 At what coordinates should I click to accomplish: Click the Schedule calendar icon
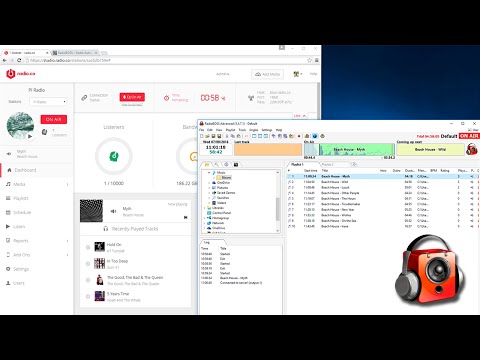(8, 212)
